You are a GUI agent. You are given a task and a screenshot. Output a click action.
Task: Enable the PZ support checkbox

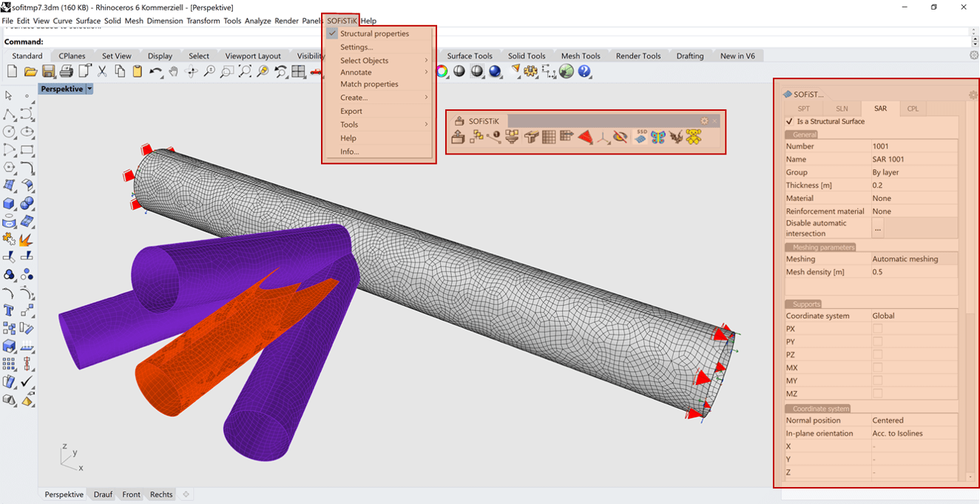tap(877, 355)
